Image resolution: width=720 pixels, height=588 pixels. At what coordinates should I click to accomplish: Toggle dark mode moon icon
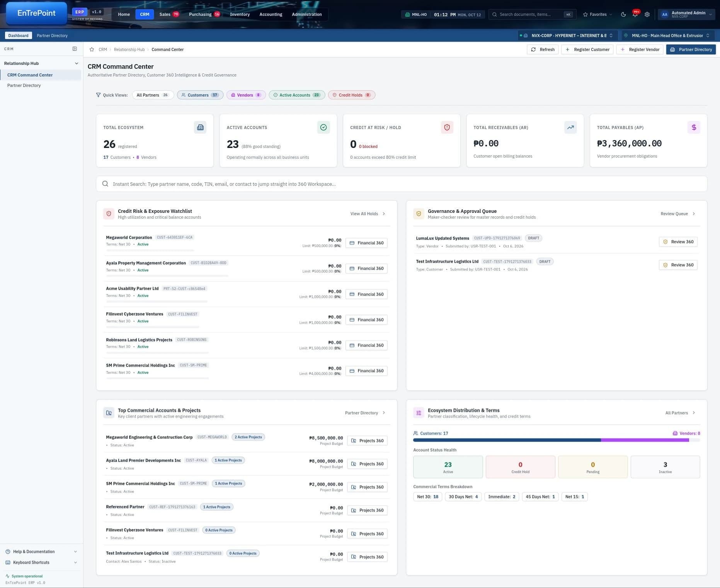point(623,14)
